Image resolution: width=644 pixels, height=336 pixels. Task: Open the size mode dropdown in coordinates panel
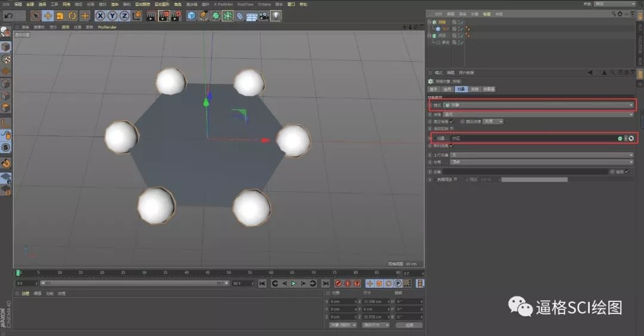pyautogui.click(x=376, y=325)
